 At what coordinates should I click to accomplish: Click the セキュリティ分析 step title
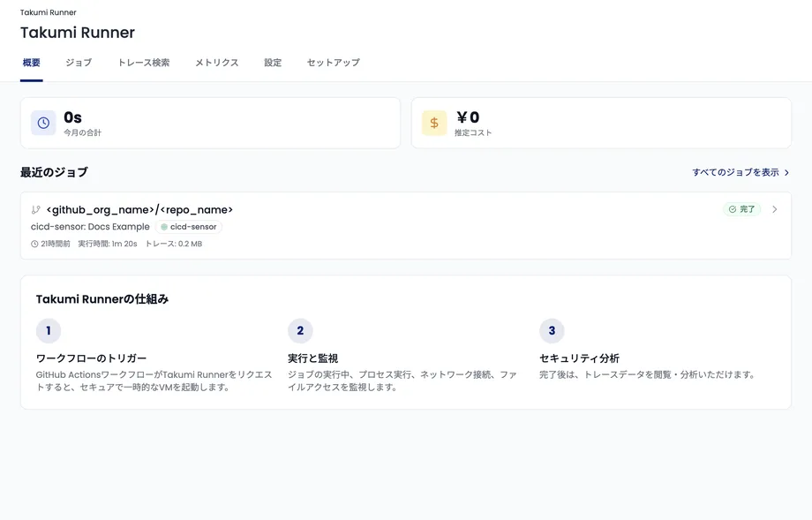[x=580, y=358]
